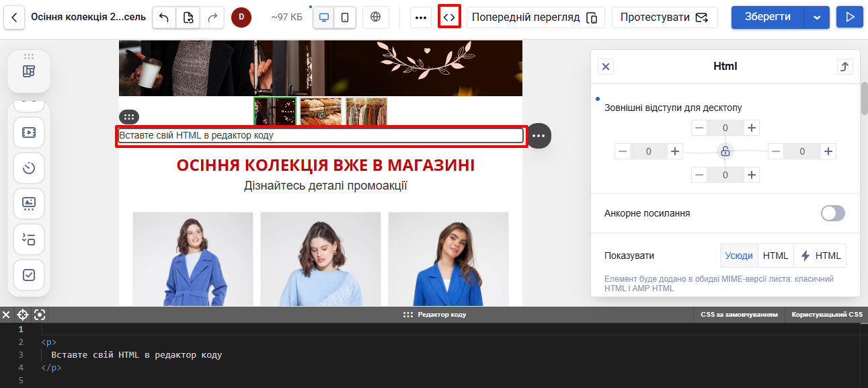Open the version history file icon

188,17
